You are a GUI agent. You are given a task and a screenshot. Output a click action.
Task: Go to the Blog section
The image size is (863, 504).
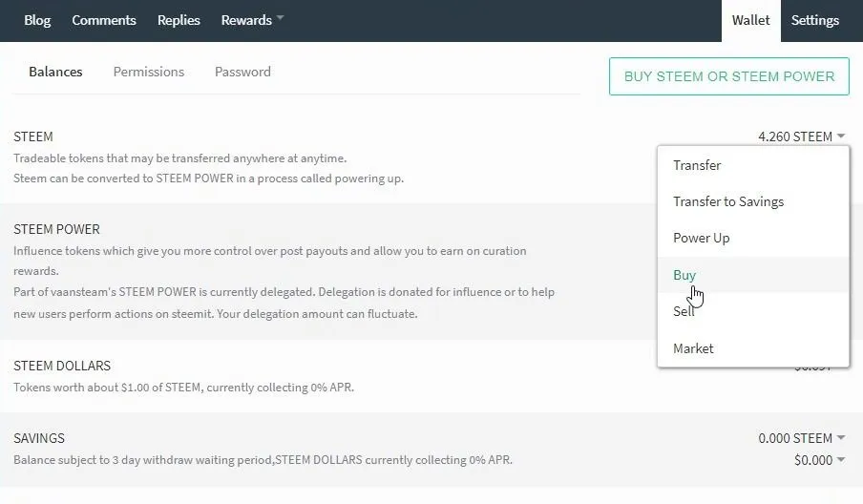37,20
